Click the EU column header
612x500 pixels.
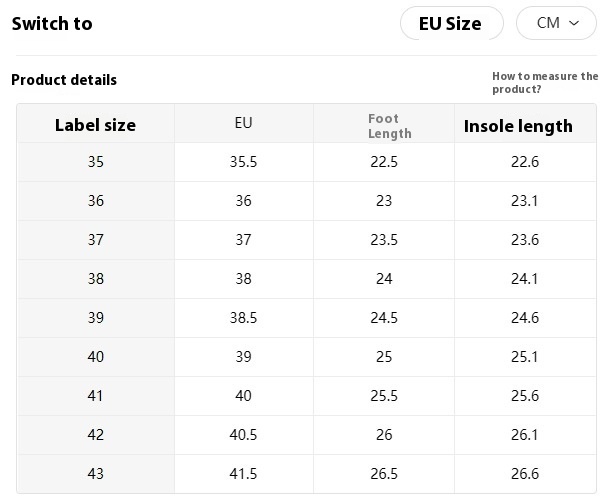[x=244, y=123]
